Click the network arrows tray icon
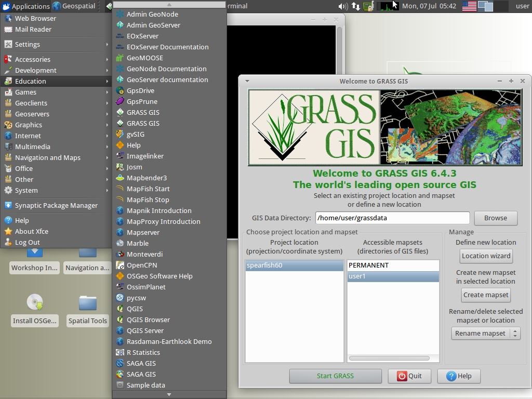532x399 pixels. (x=355, y=6)
